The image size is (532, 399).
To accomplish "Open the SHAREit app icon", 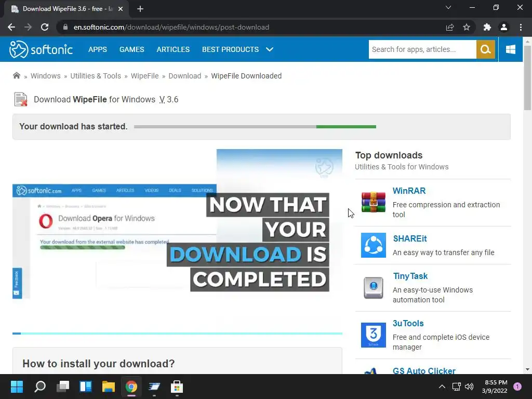I will [373, 245].
